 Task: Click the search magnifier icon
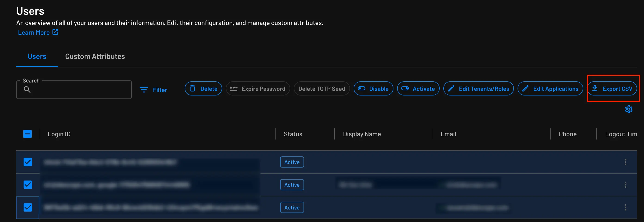pos(27,89)
